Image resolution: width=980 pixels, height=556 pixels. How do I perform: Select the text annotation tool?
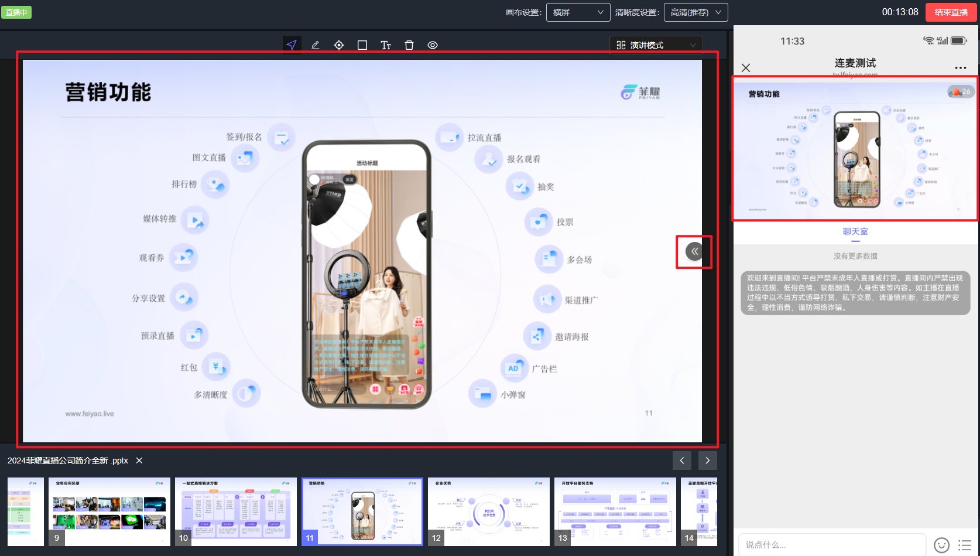coord(386,45)
